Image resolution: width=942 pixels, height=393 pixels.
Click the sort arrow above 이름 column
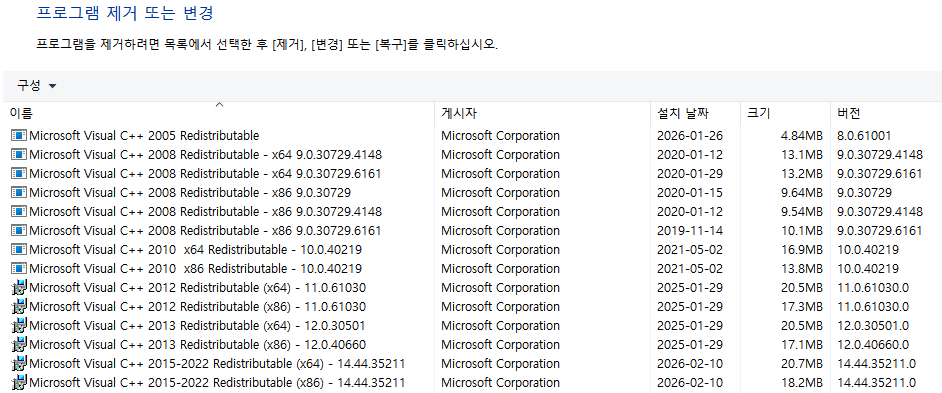click(219, 105)
